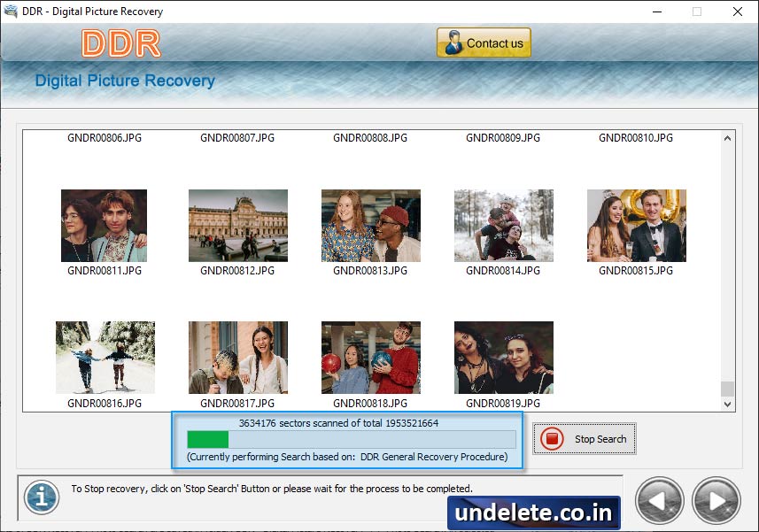The image size is (759, 532).
Task: Click the scan progress bar
Action: click(x=351, y=440)
